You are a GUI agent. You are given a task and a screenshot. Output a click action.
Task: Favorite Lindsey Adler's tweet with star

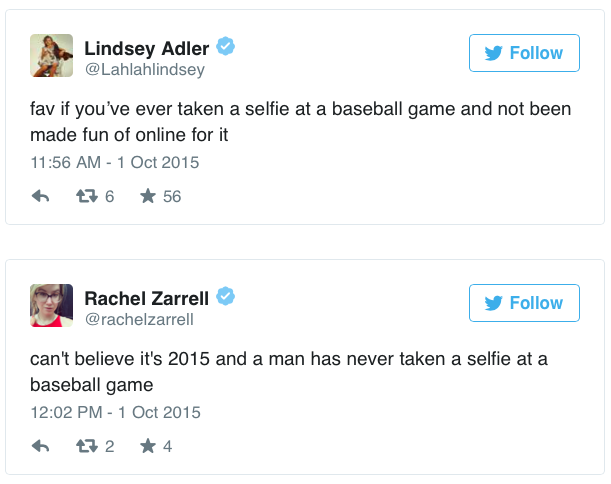click(x=148, y=197)
